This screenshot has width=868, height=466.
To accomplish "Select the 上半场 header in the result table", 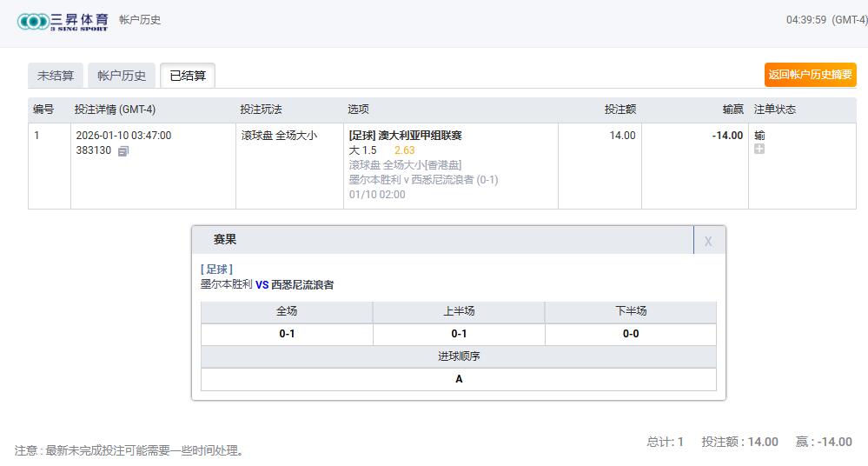I will (459, 311).
